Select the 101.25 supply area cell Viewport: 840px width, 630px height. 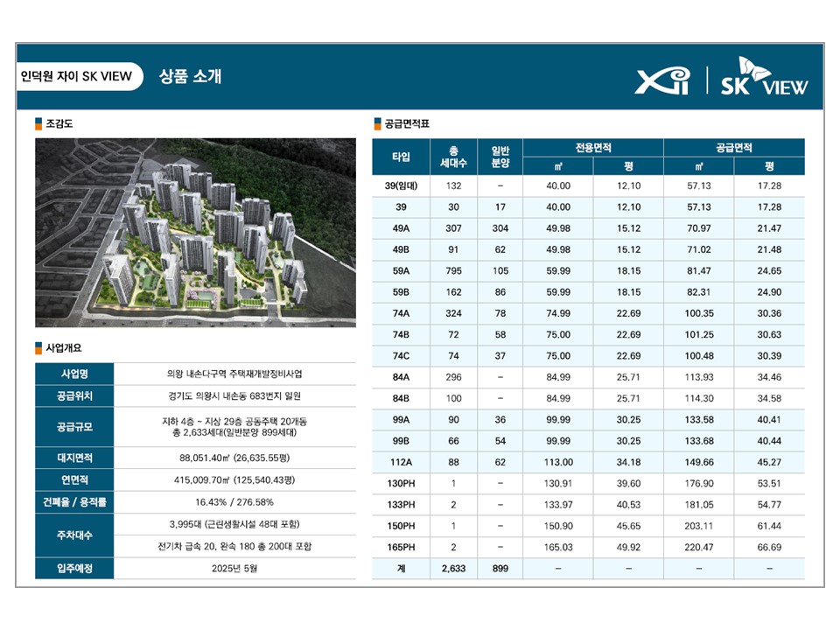[x=699, y=335]
